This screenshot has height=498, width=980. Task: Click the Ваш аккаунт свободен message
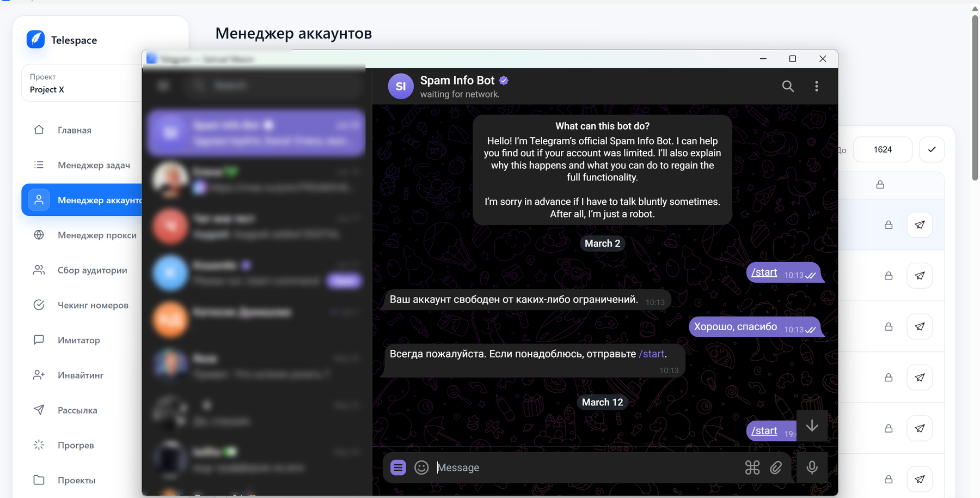coord(527,300)
